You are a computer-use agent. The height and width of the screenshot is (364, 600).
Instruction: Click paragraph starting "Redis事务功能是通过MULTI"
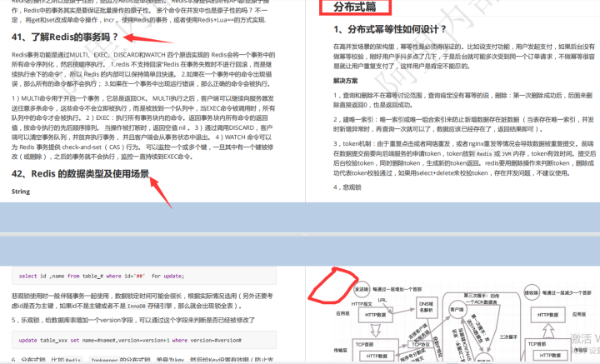pos(143,69)
